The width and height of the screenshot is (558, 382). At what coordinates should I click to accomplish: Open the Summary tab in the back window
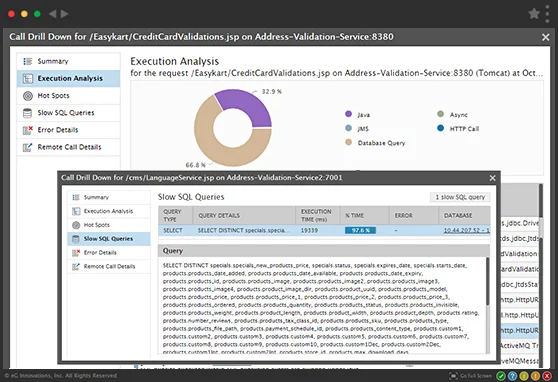[x=68, y=61]
